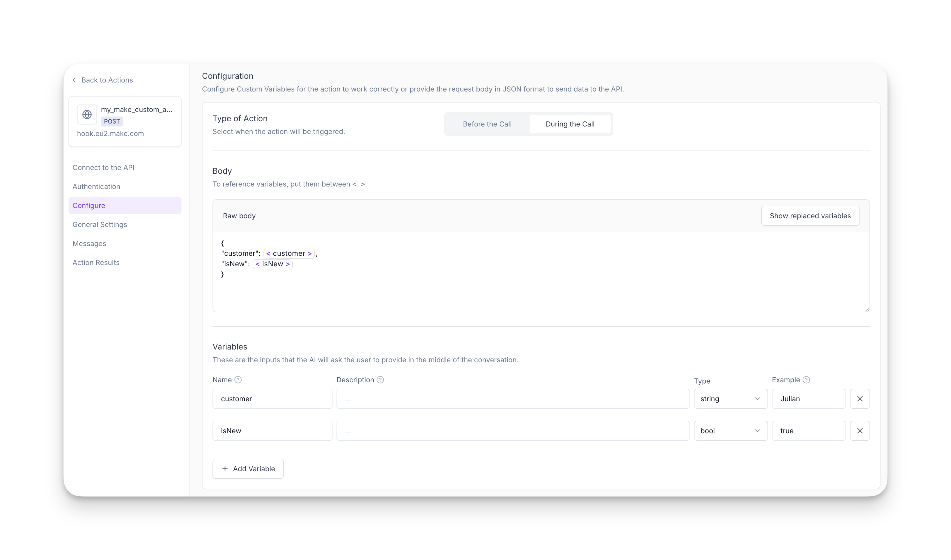Open the Authentication section
This screenshot has height=560, width=951.
(x=96, y=186)
